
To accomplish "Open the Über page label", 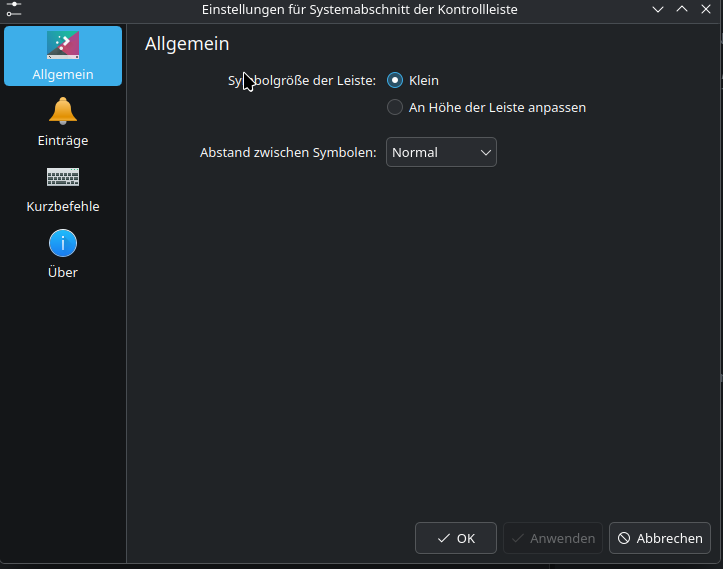I will click(x=63, y=273).
